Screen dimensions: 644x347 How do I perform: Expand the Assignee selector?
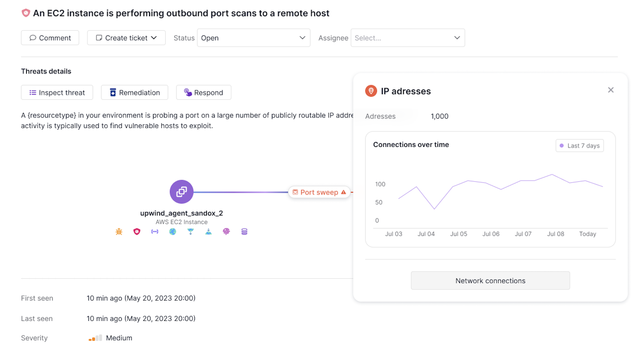[407, 38]
